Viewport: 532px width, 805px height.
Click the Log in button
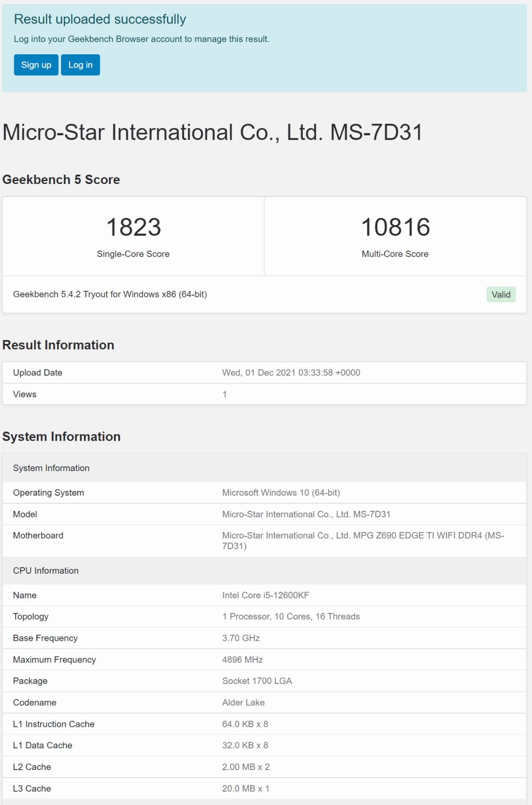pos(80,65)
